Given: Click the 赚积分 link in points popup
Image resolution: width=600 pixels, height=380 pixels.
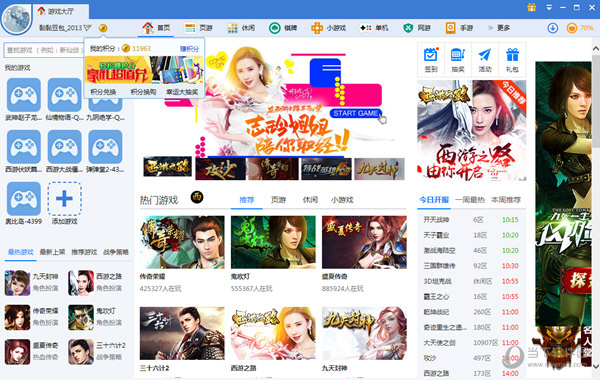Looking at the screenshot, I should click(189, 49).
